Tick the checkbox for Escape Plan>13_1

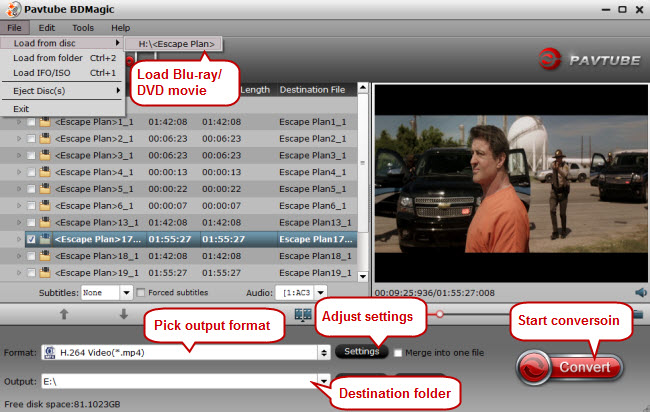31,223
